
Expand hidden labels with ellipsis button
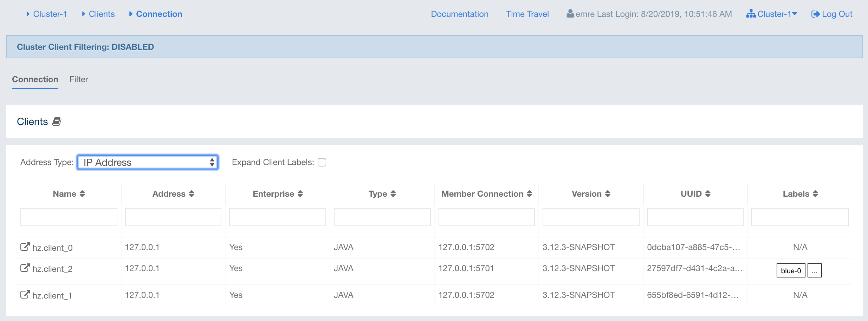(x=814, y=271)
